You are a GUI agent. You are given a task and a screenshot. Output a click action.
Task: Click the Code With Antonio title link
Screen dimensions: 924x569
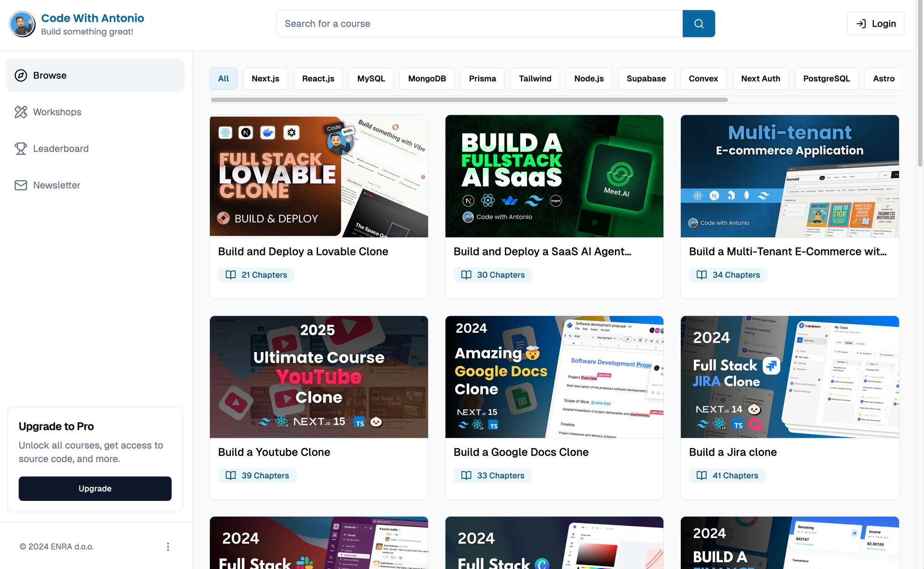pyautogui.click(x=92, y=18)
